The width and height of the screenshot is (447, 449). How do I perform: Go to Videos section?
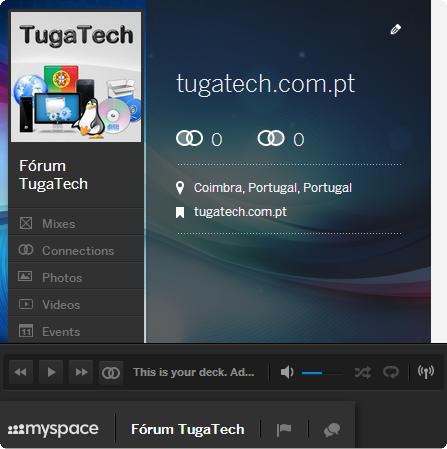pyautogui.click(x=76, y=304)
